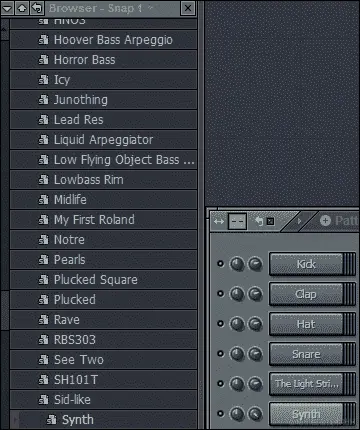Select the Notre preset
Viewport: 360px width, 430px height.
103,240
